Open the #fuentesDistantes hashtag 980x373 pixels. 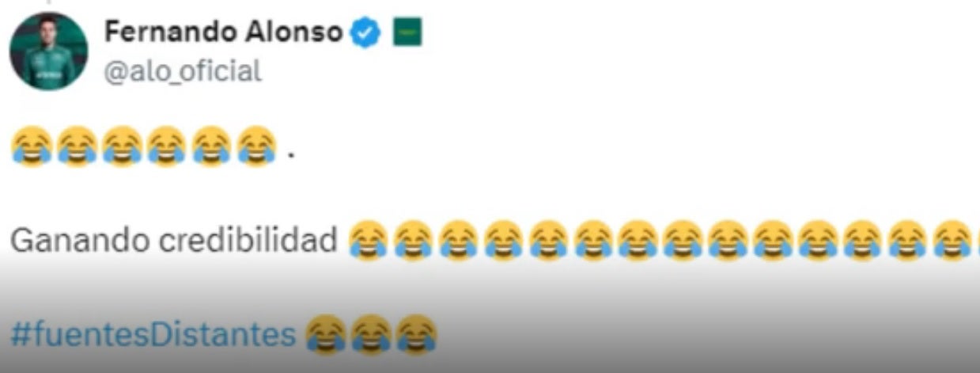click(x=153, y=334)
